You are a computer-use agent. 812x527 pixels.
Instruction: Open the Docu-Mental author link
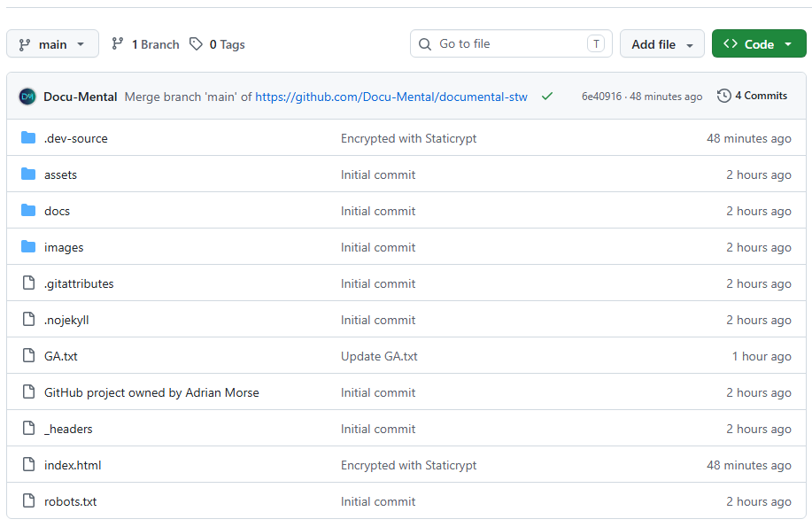[81, 97]
